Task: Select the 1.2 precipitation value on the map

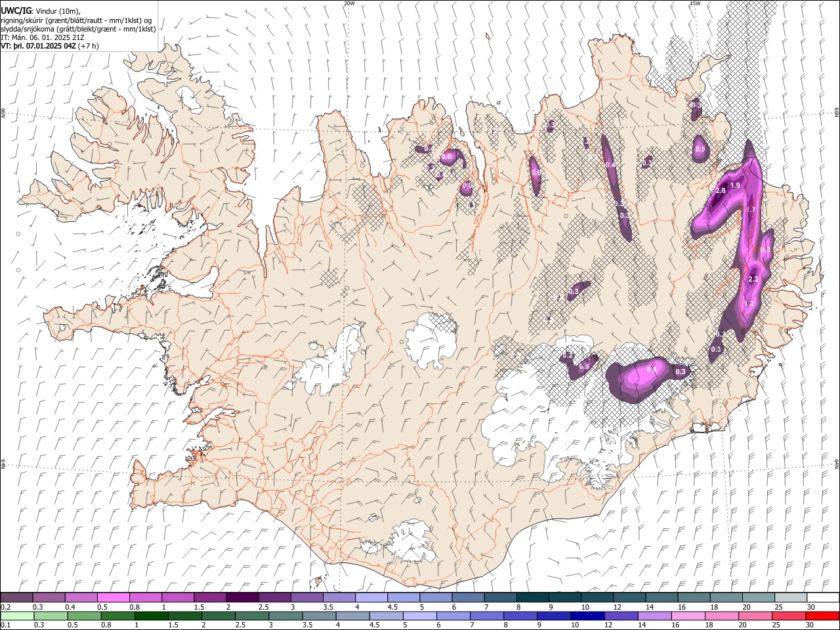Action: tap(749, 303)
